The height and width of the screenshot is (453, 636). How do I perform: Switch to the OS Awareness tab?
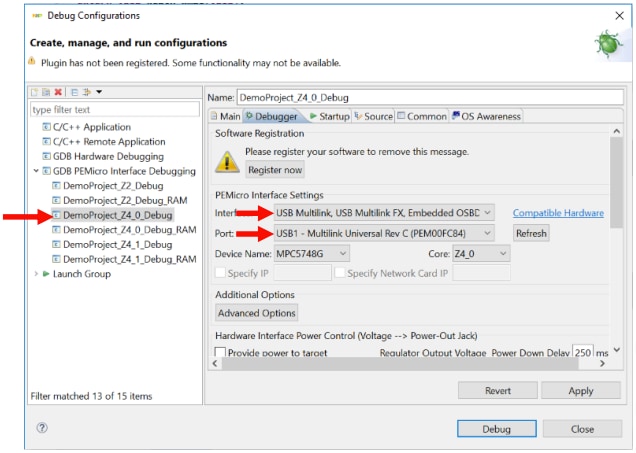486,116
